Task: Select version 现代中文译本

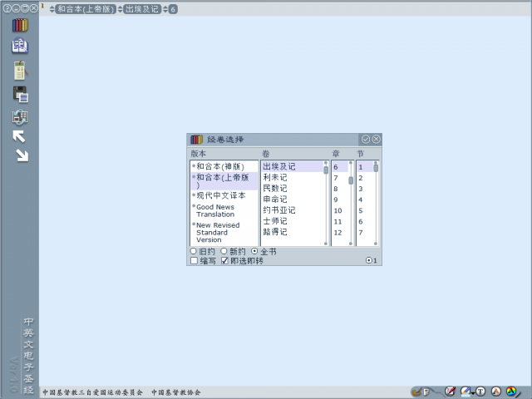Action: coord(224,196)
